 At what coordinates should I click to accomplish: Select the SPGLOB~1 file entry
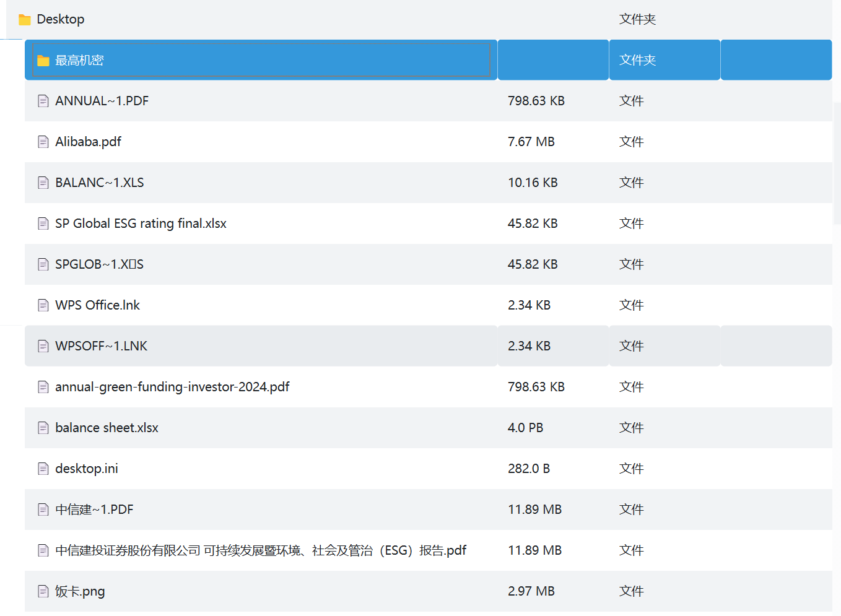coord(99,265)
